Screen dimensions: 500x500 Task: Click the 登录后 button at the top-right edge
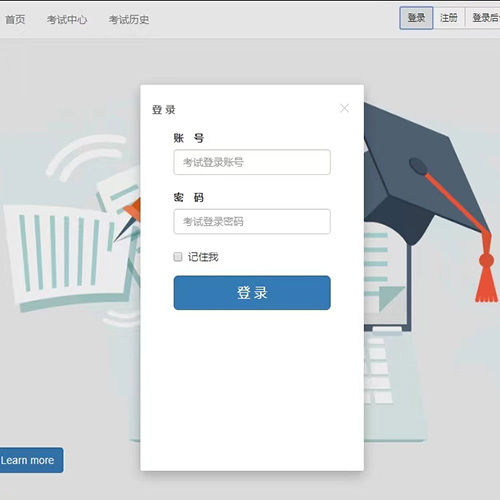(483, 18)
